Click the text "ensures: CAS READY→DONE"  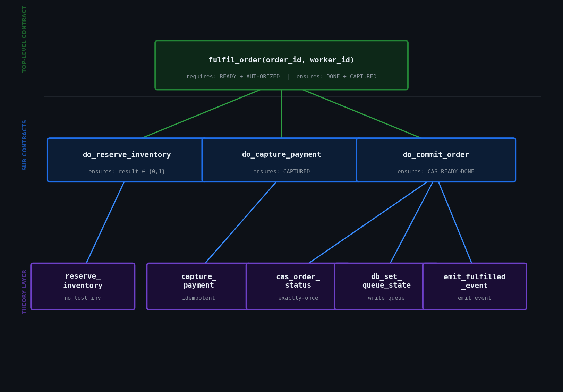click(x=436, y=172)
